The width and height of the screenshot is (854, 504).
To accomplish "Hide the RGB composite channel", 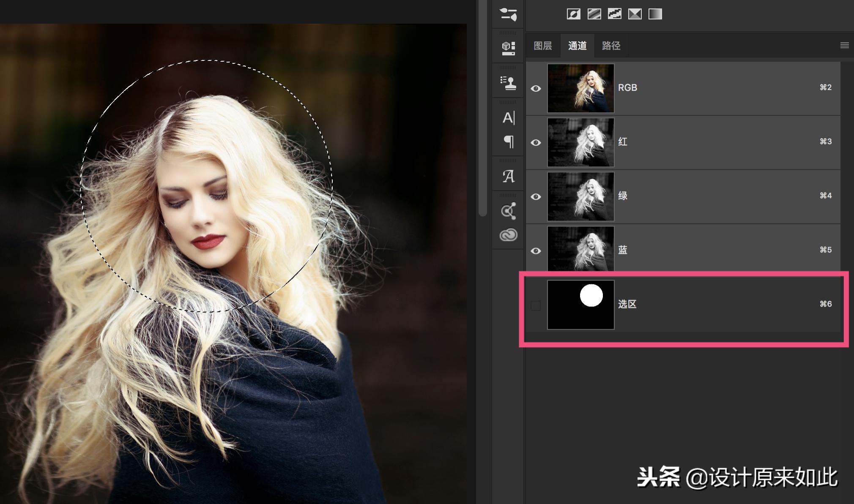I will [536, 88].
